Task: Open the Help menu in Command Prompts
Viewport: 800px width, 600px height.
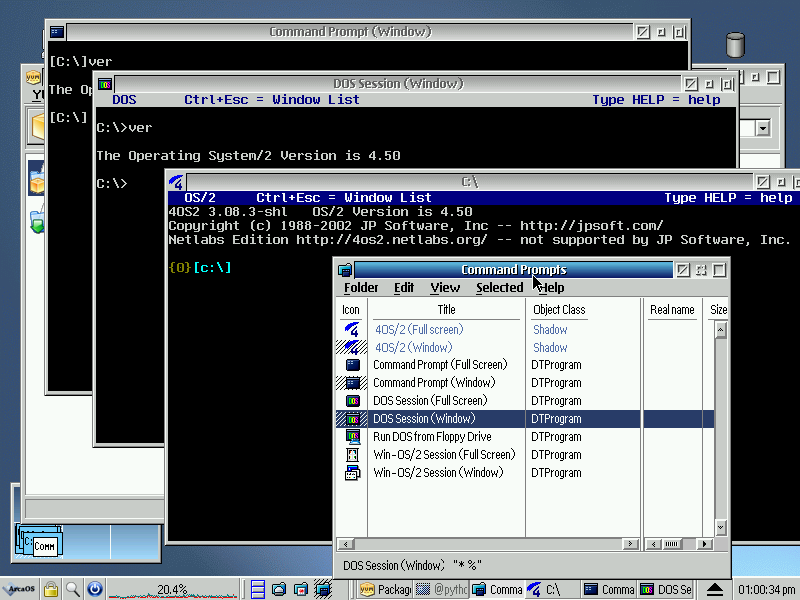Action: pyautogui.click(x=551, y=288)
